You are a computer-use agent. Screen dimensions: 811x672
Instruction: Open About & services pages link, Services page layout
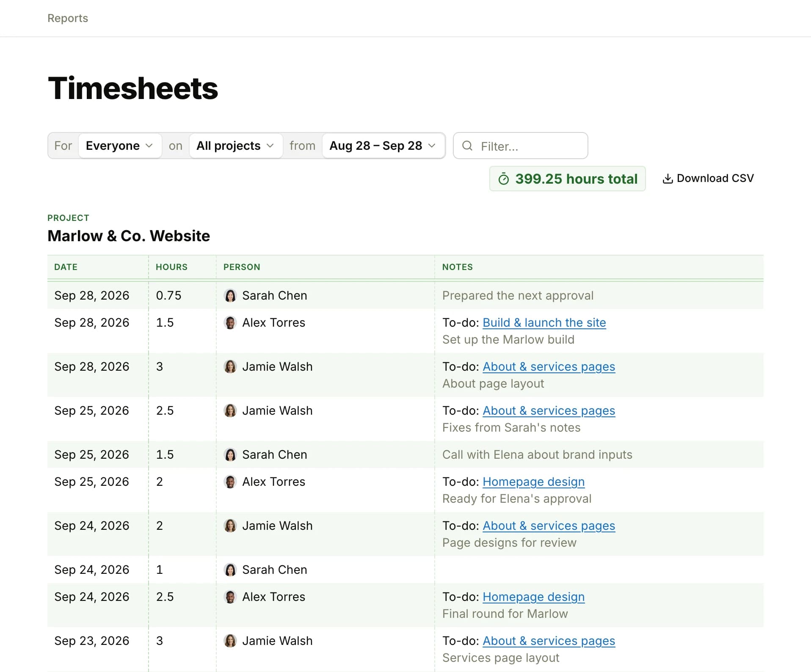pyautogui.click(x=549, y=641)
